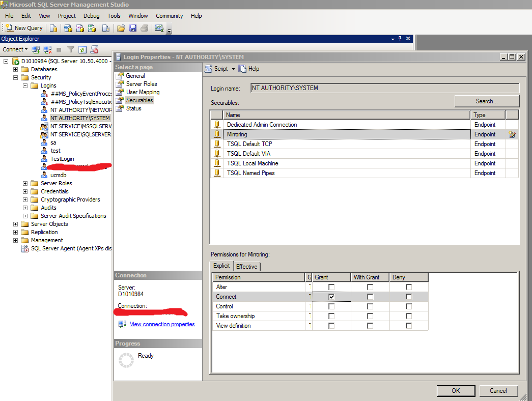
Task: Select the TSQL Default TCP endpoint row
Action: click(x=249, y=144)
